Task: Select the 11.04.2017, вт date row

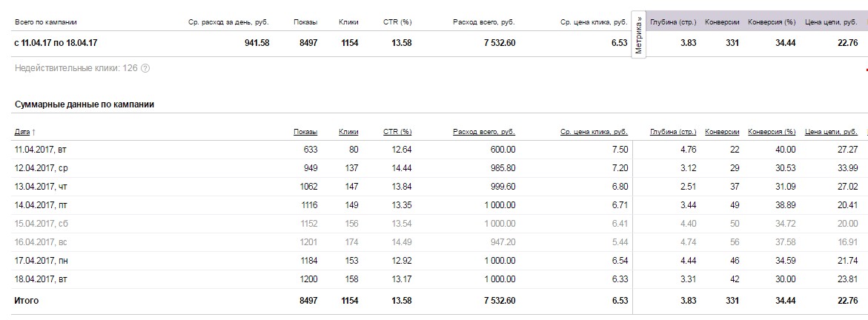Action: click(40, 150)
